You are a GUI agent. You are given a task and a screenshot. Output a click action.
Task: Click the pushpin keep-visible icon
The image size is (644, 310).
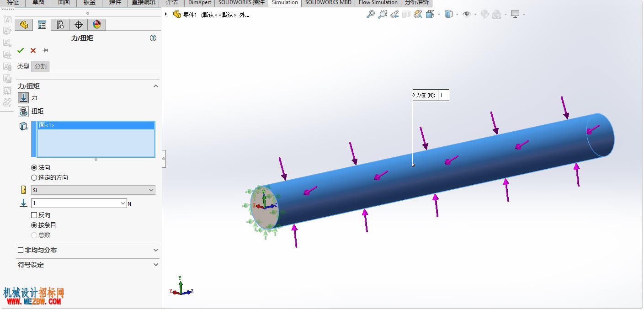(45, 50)
